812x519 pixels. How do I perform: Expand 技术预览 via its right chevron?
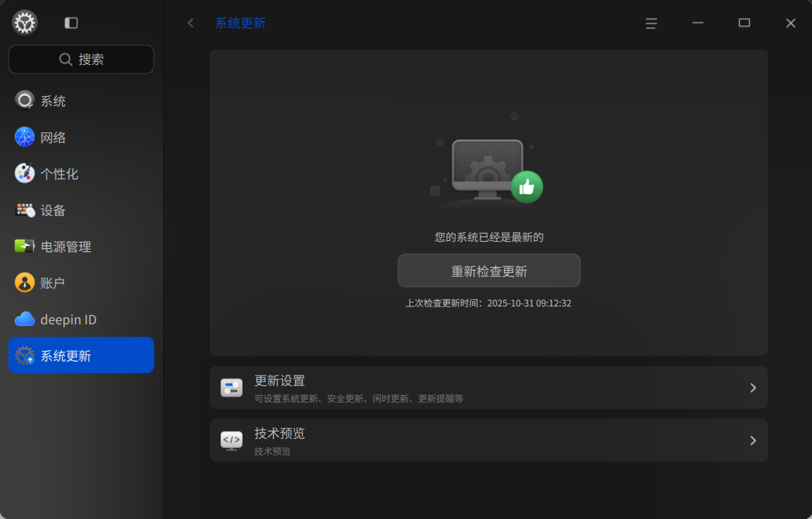(x=753, y=440)
